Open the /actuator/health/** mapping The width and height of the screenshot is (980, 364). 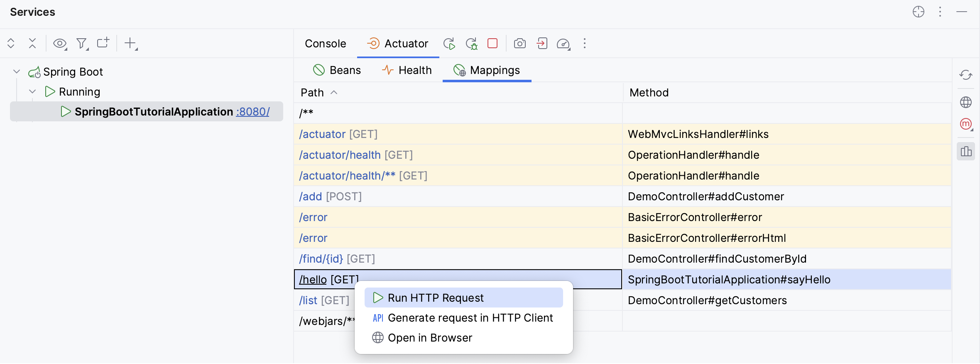click(x=347, y=175)
